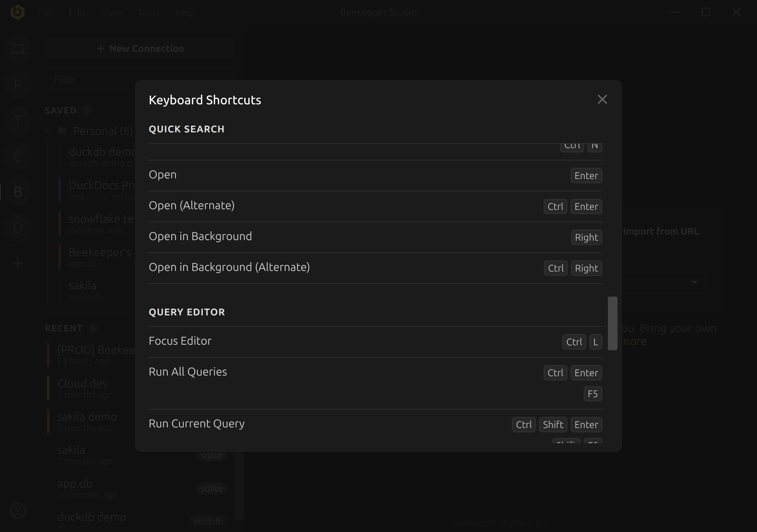This screenshot has width=757, height=532.
Task: Open the connections screen icon in sidebar
Action: pos(17,49)
